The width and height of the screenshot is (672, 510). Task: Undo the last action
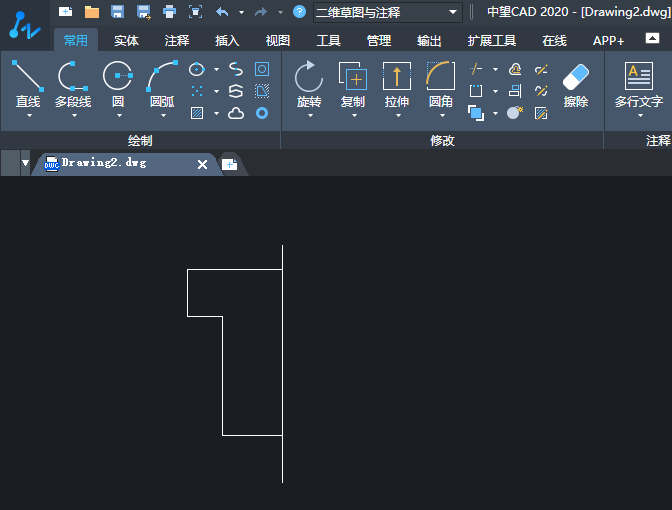(x=222, y=12)
